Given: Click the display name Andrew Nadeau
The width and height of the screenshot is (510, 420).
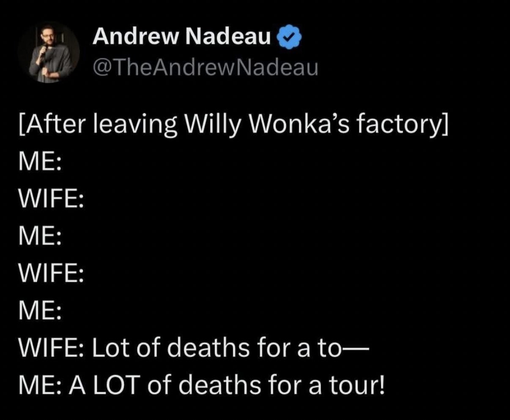Looking at the screenshot, I should click(181, 37).
